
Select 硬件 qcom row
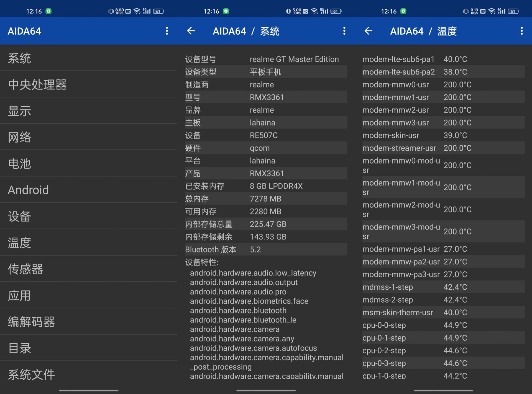pos(266,148)
